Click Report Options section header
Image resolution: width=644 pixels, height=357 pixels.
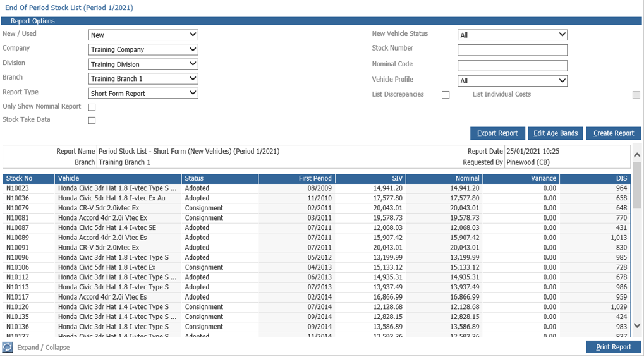point(322,21)
